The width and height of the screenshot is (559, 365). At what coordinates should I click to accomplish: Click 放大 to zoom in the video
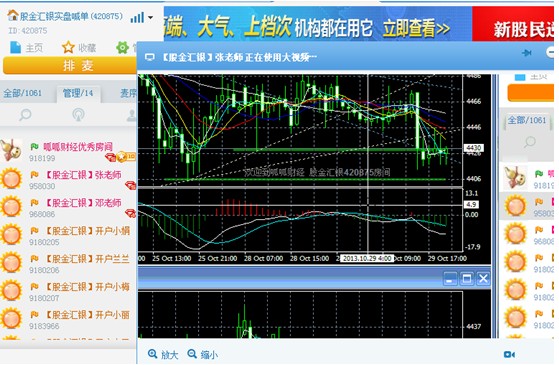pyautogui.click(x=163, y=354)
